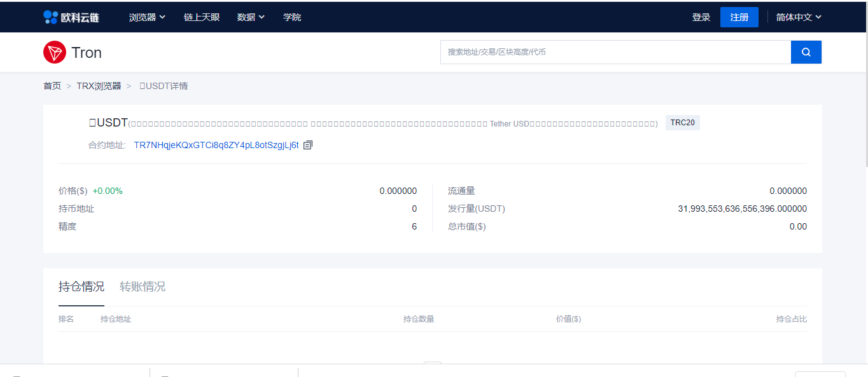Switch to the 转账情况 tab
Screen dimensions: 868x377
(x=143, y=287)
